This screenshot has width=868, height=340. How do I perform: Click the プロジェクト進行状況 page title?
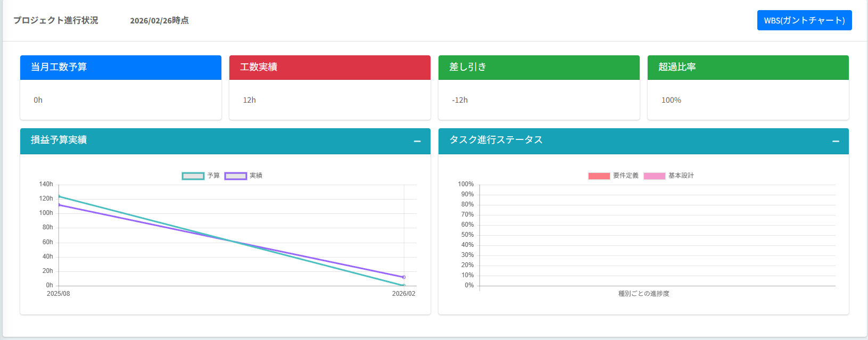coord(56,20)
